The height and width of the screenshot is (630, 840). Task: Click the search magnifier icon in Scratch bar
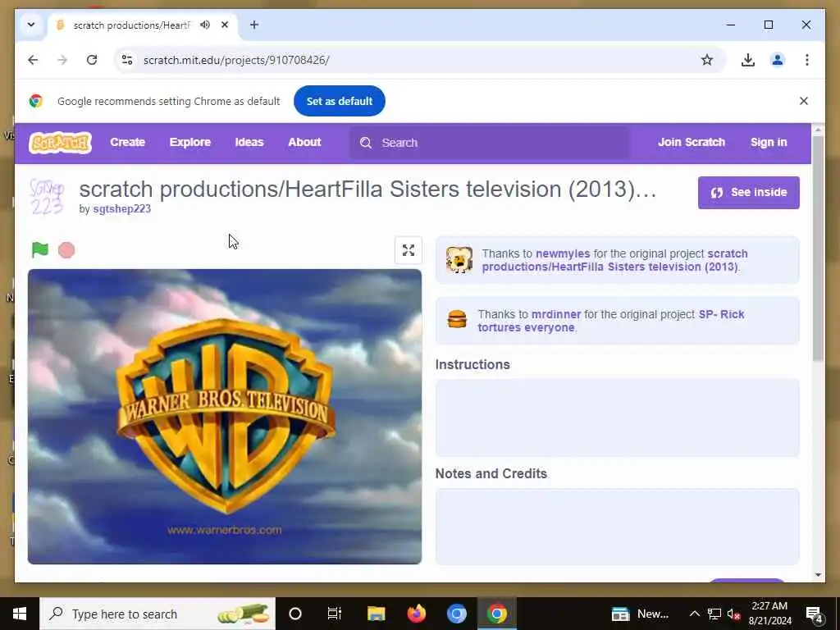tap(366, 143)
